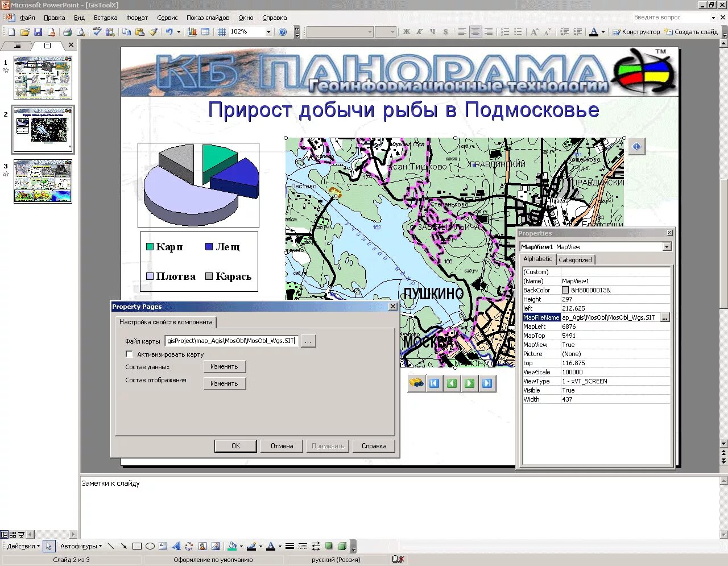Select slide 1 thumbnail
Image resolution: width=728 pixels, height=566 pixels.
(x=43, y=78)
